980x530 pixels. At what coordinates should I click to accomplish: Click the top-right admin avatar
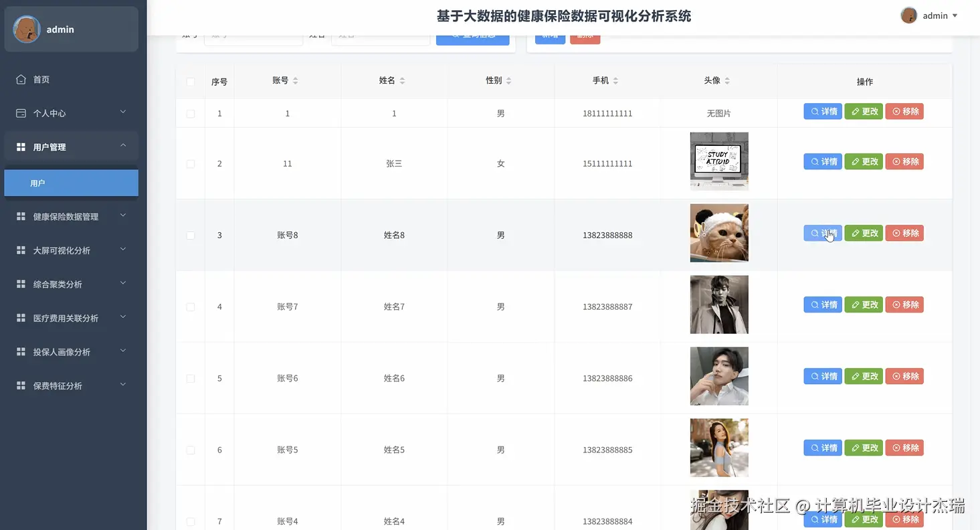pyautogui.click(x=908, y=15)
